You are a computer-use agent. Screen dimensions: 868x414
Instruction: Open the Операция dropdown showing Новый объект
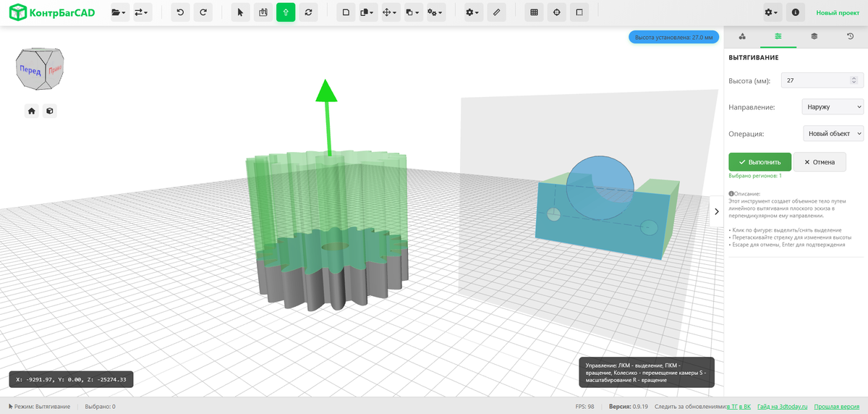pos(833,133)
